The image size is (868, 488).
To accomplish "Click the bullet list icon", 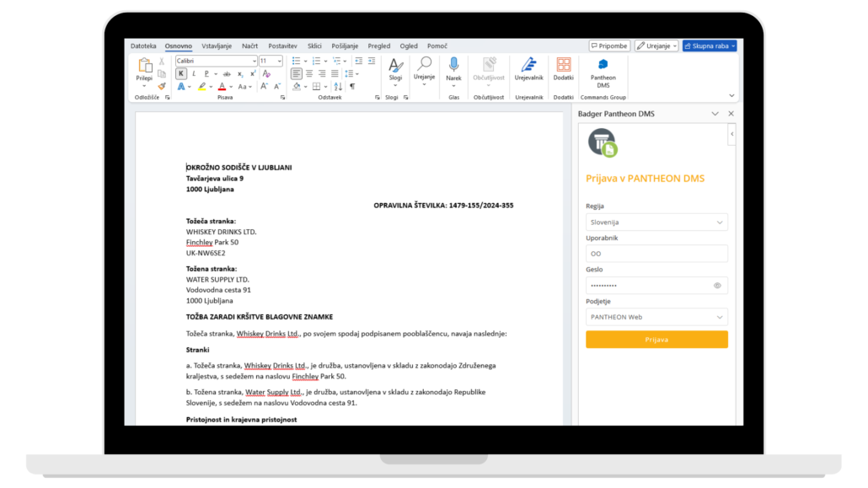I will click(x=296, y=61).
